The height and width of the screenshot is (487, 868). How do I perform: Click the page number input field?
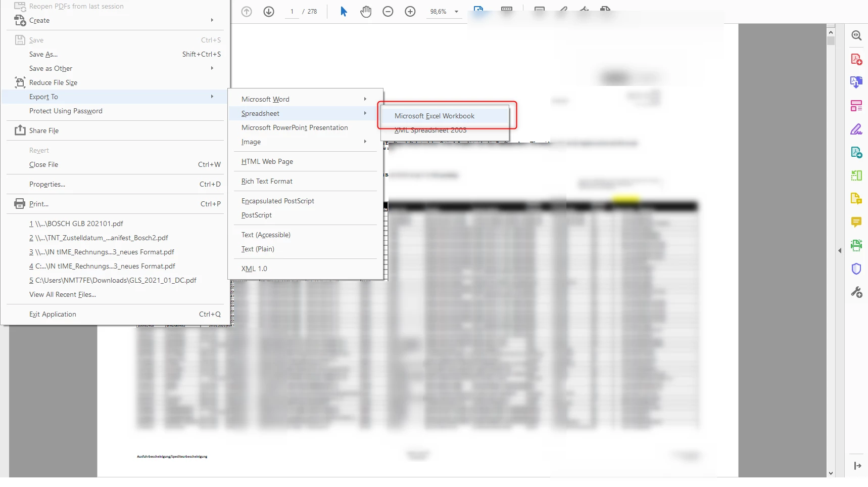[x=292, y=12]
